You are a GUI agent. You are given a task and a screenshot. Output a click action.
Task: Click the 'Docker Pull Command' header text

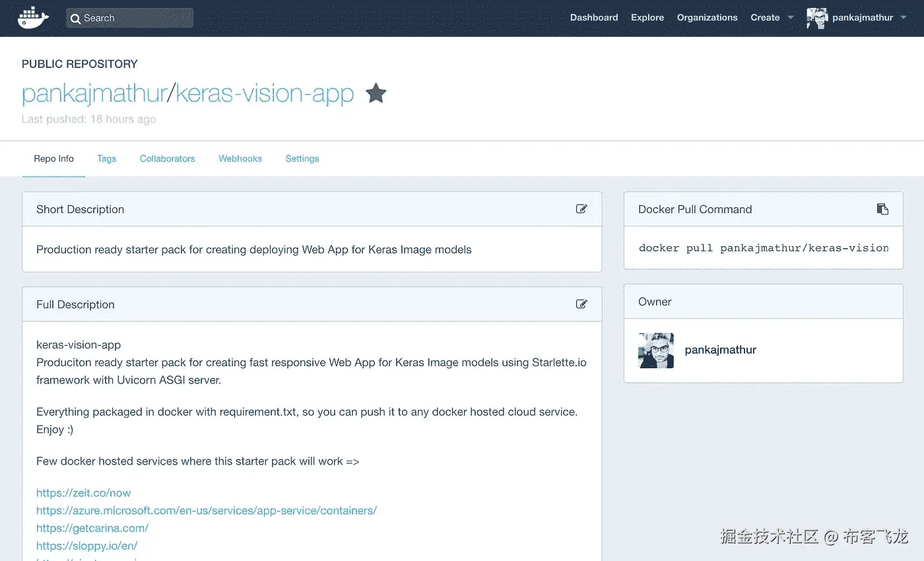(x=695, y=209)
